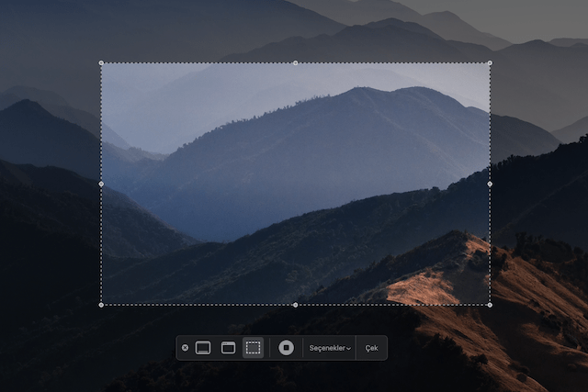Click the top-right selection corner handle
The height and width of the screenshot is (392, 588).
tap(490, 63)
